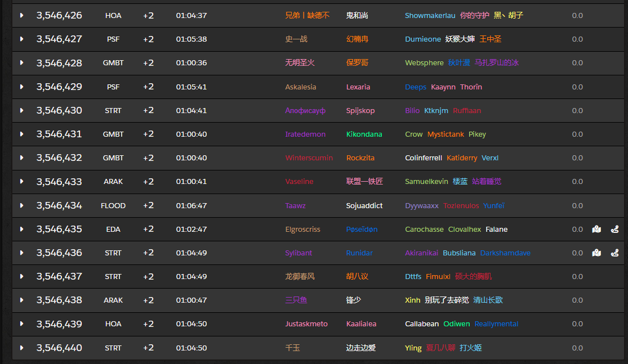Expand run row 3,546,432
628x364 pixels.
(21, 158)
